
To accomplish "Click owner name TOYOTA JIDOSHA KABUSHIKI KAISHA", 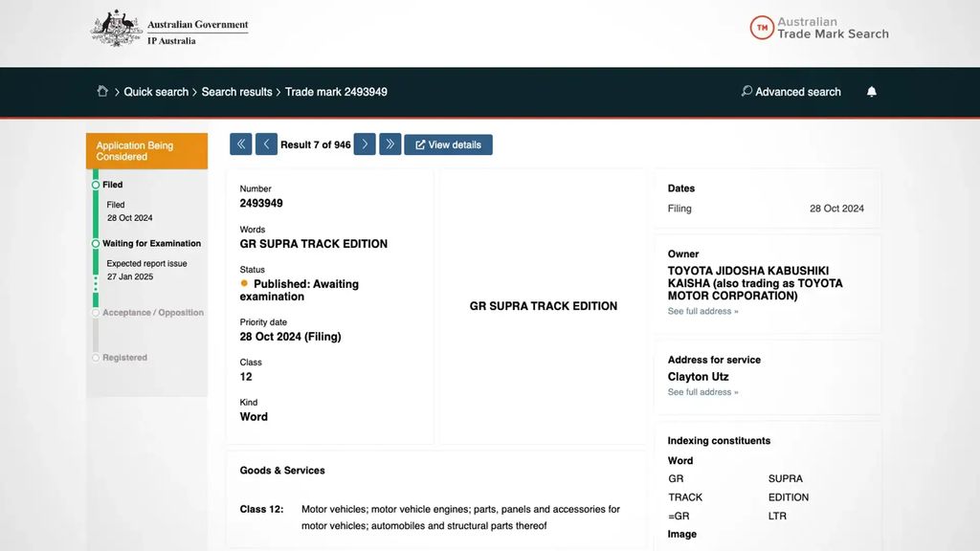I will (x=755, y=283).
